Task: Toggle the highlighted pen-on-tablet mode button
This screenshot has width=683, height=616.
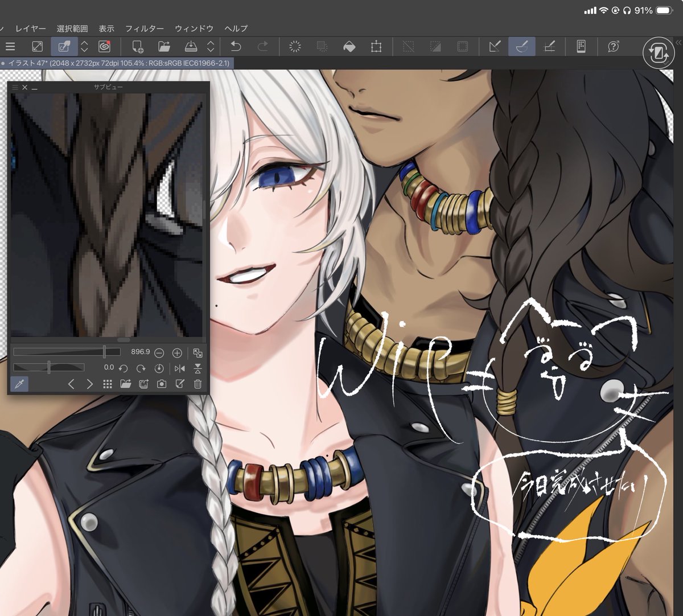Action: pos(64,47)
